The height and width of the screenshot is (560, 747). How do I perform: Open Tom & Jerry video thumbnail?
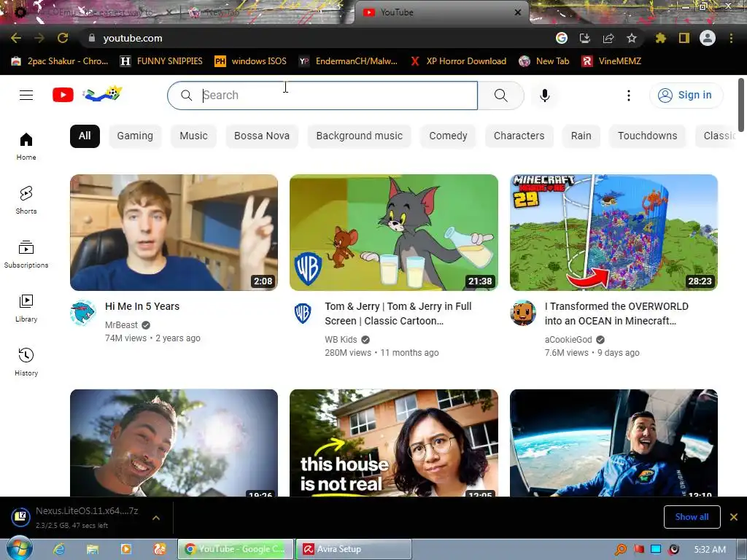click(x=394, y=233)
